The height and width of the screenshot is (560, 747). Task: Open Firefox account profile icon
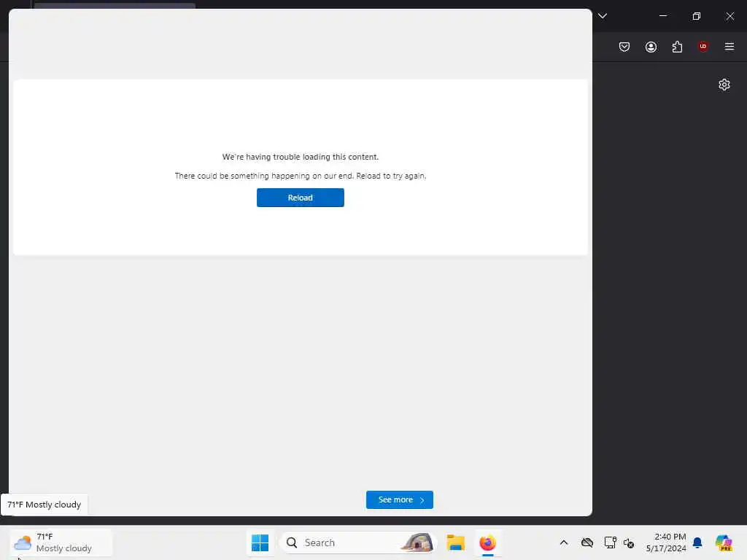point(651,47)
